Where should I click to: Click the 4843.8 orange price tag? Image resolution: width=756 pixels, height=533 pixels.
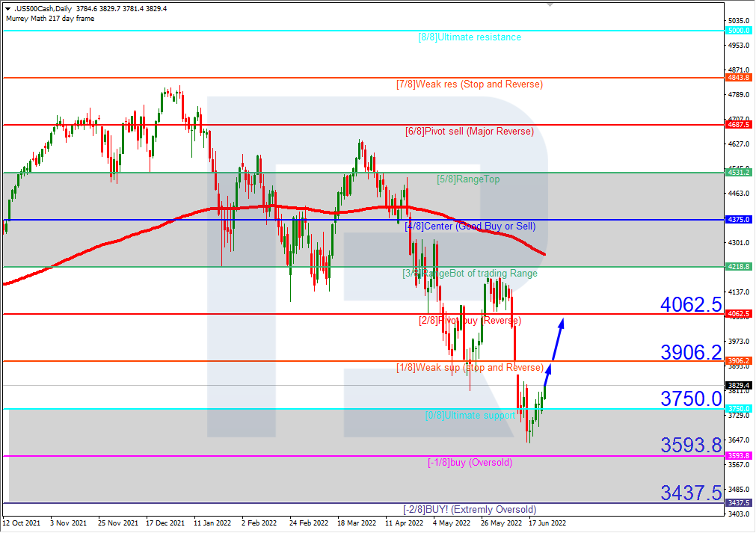pyautogui.click(x=738, y=78)
